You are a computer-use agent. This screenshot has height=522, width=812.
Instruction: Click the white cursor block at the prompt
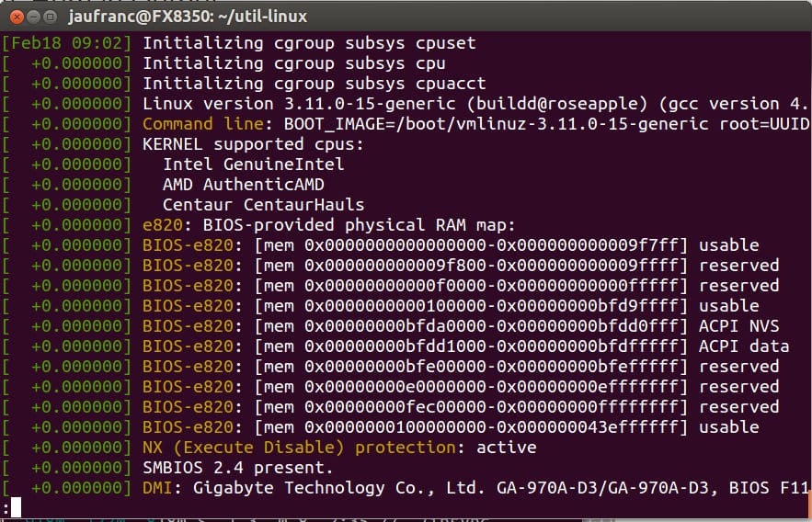point(16,507)
